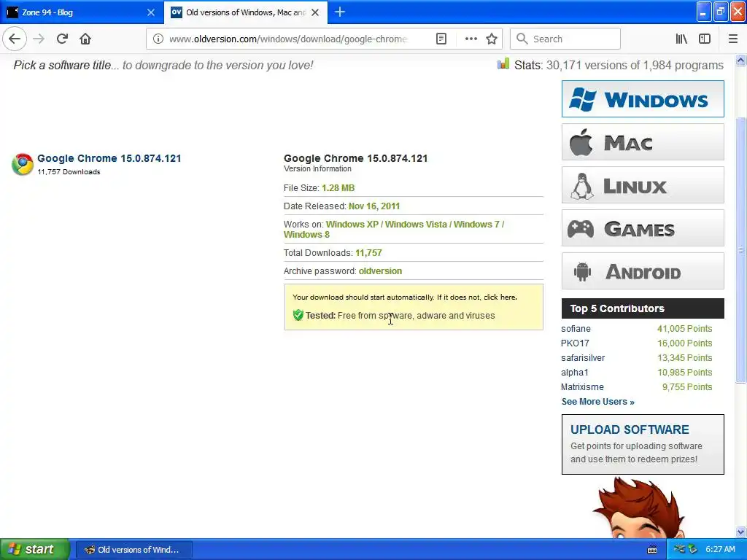
Task: Open Google Chrome 15.0.874.121 title link
Action: (x=109, y=158)
